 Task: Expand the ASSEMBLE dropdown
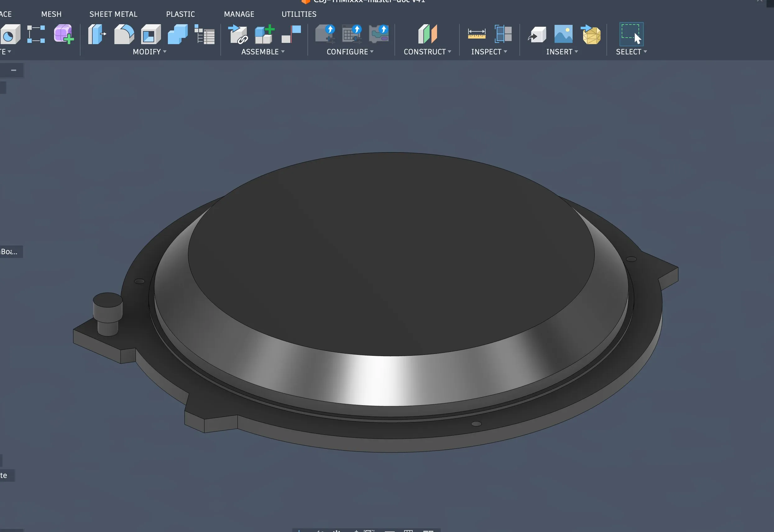pos(263,52)
